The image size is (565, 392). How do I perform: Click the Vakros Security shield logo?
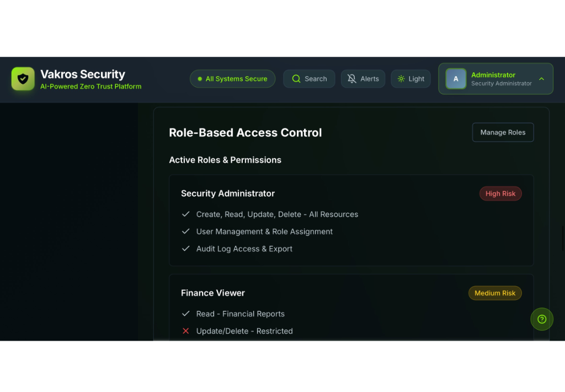pos(23,78)
